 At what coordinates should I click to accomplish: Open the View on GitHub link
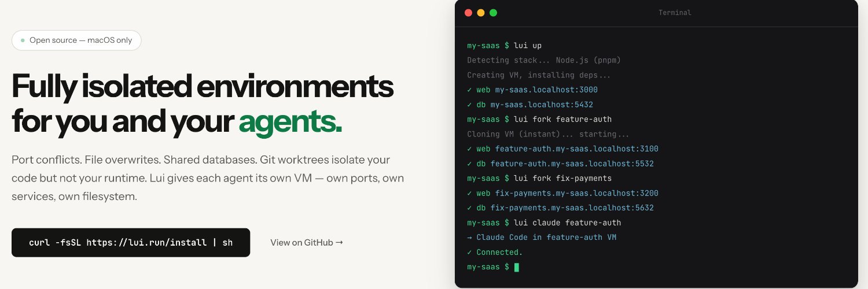tap(307, 243)
